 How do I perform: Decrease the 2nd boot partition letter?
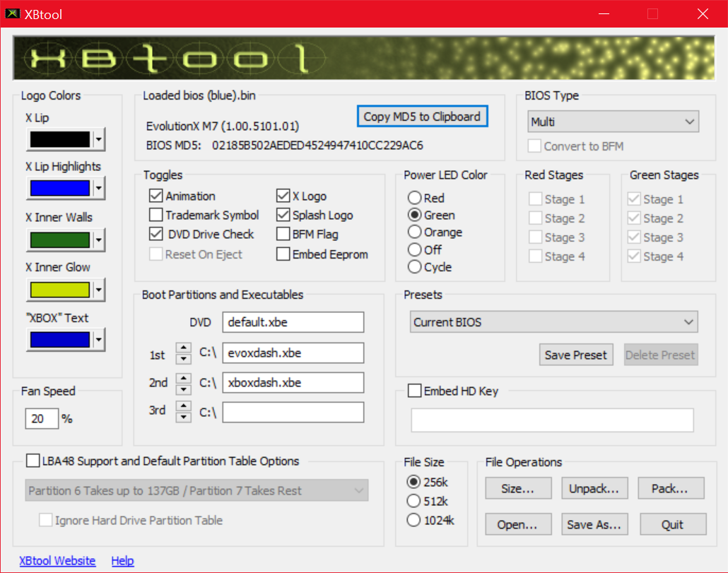click(184, 389)
